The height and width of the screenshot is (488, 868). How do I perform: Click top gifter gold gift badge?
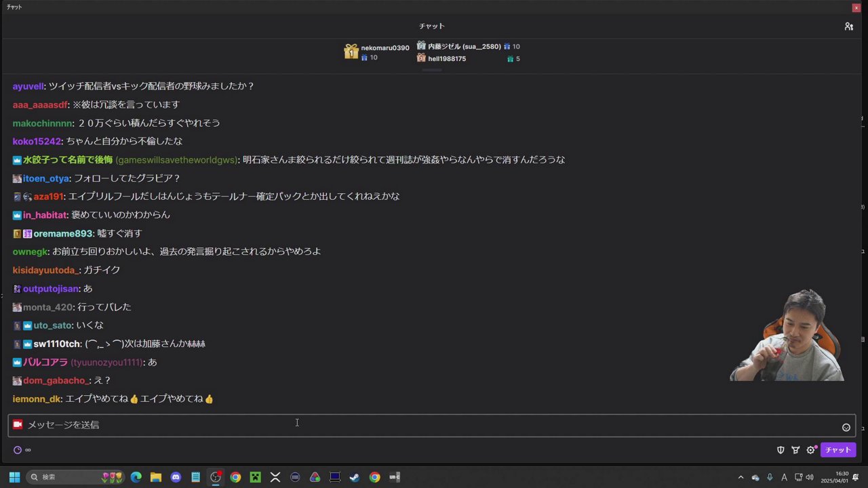click(x=351, y=52)
